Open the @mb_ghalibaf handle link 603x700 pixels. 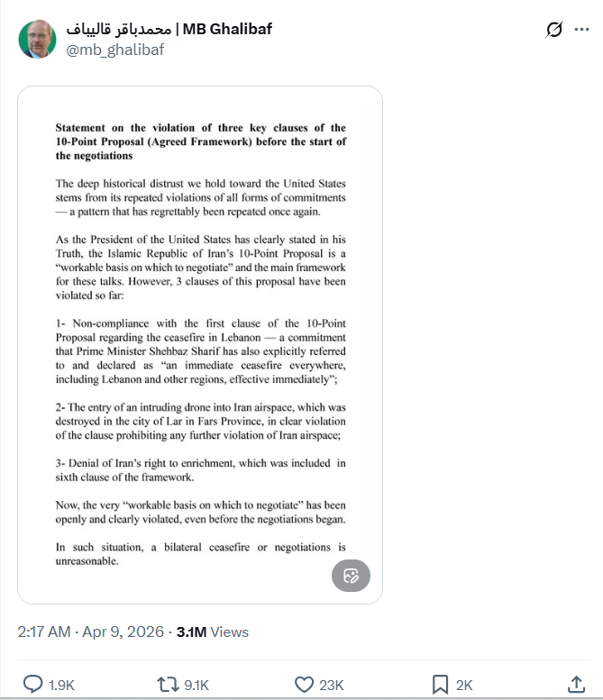pyautogui.click(x=114, y=50)
